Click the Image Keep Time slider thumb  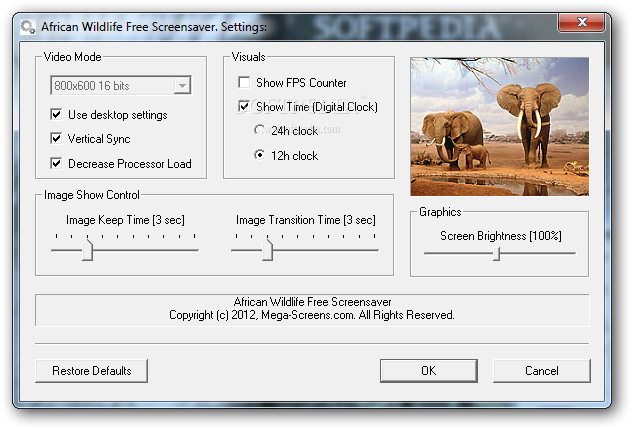pos(87,250)
